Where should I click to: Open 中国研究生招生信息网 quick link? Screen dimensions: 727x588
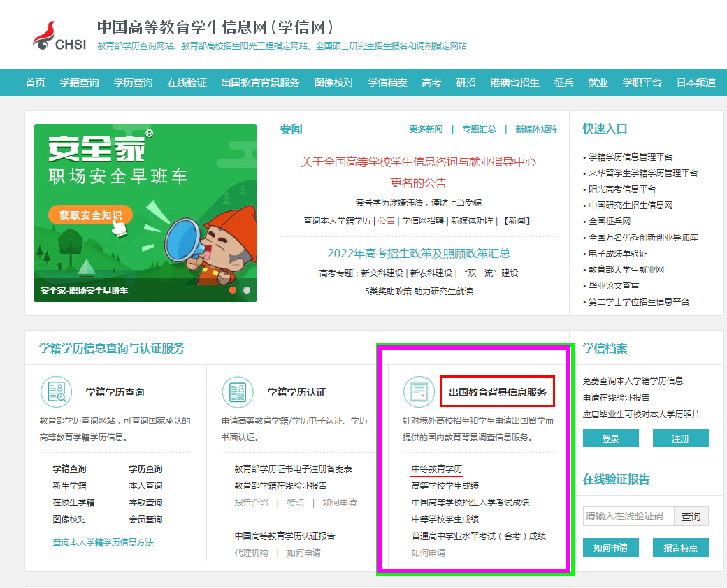[x=630, y=206]
